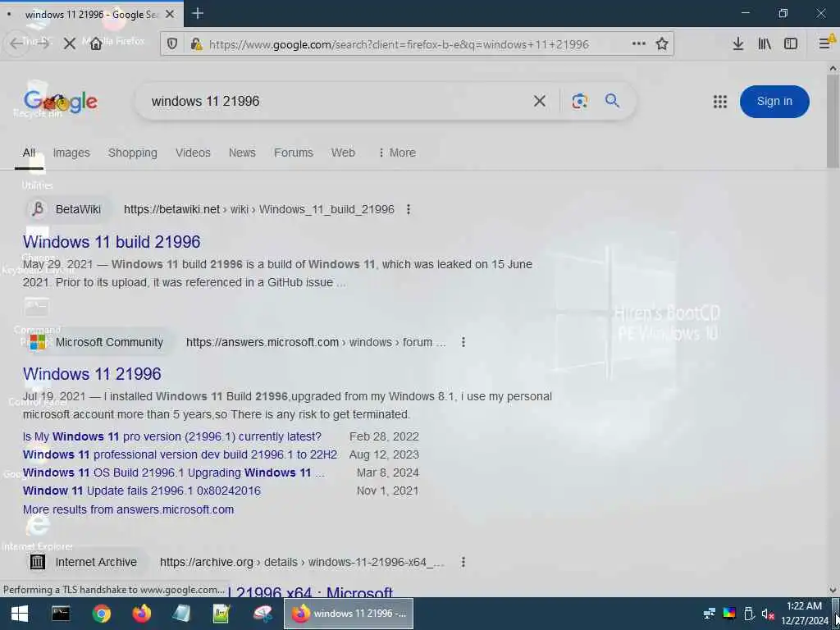Close the windows 11 21996 tab
Screen dimensions: 840x630
pyautogui.click(x=170, y=14)
